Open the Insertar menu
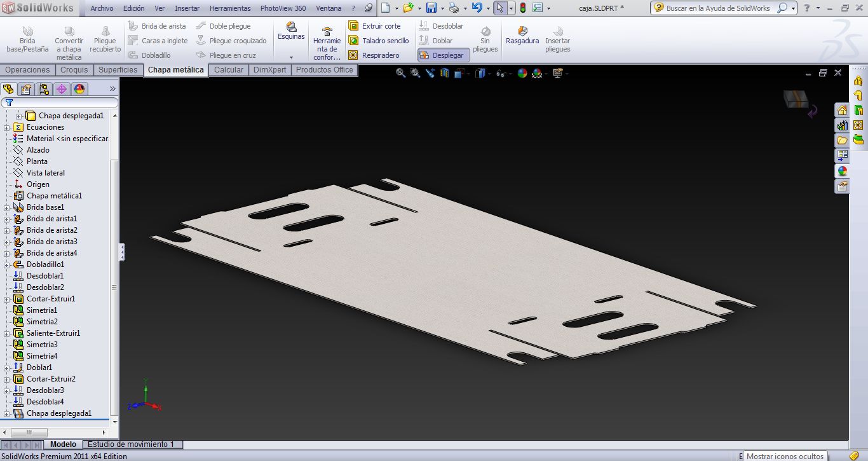 [187, 8]
